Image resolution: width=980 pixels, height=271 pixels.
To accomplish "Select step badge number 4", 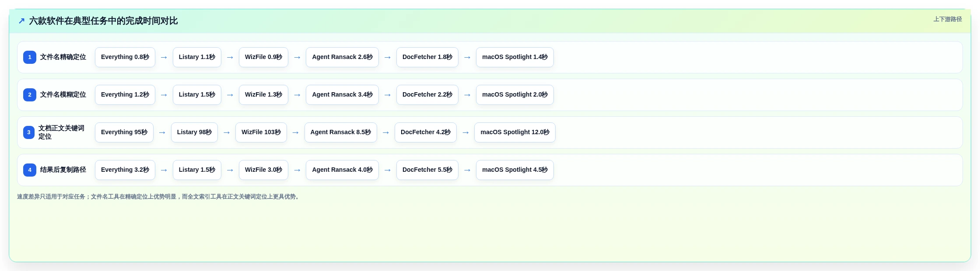I will click(30, 170).
